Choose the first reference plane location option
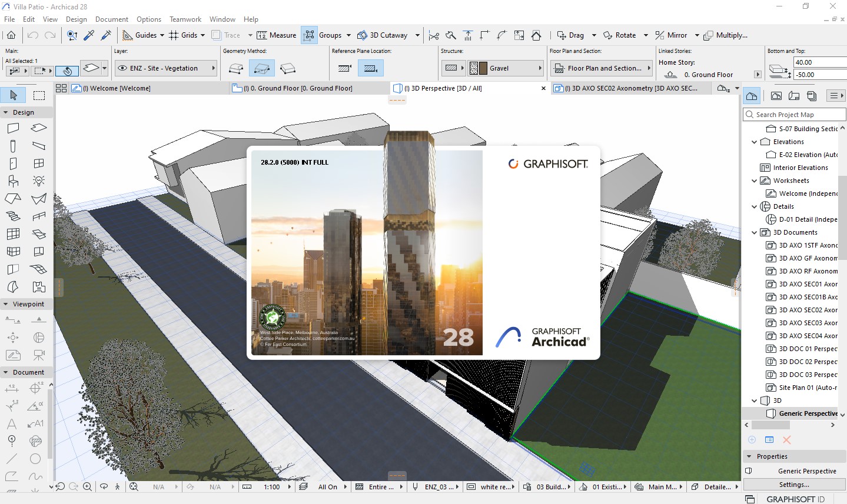This screenshot has width=847, height=504. pos(346,68)
